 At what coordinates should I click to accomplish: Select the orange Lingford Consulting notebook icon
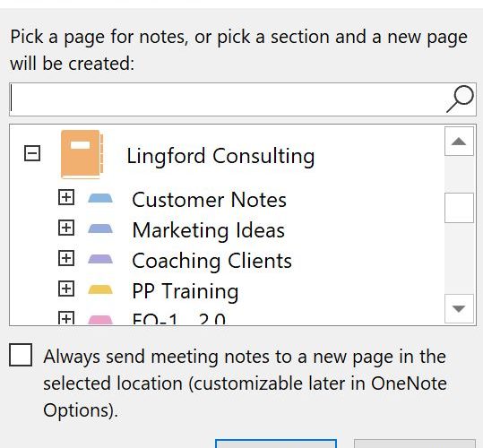tap(82, 154)
